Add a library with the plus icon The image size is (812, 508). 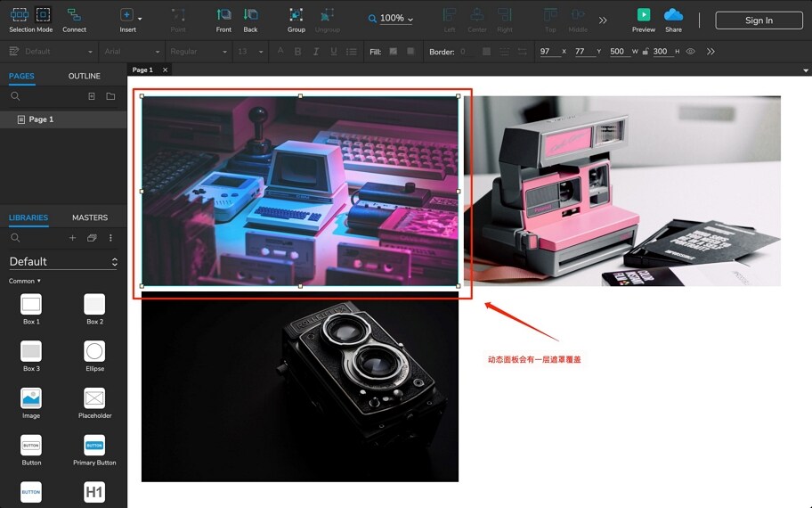click(72, 238)
